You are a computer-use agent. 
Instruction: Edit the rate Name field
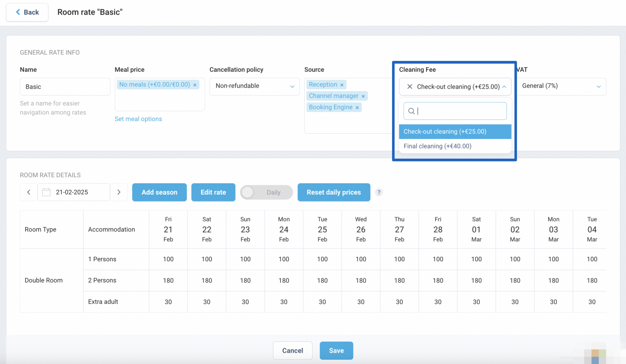(x=65, y=86)
